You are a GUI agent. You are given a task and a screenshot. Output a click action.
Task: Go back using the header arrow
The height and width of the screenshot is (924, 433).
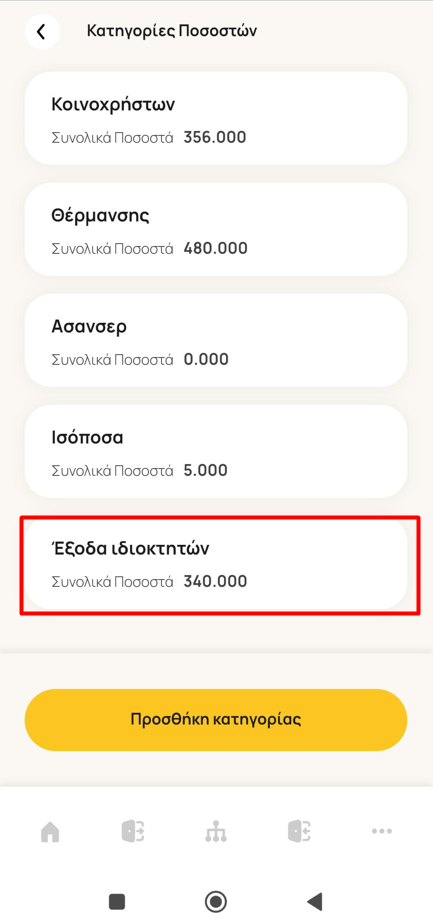coord(42,31)
